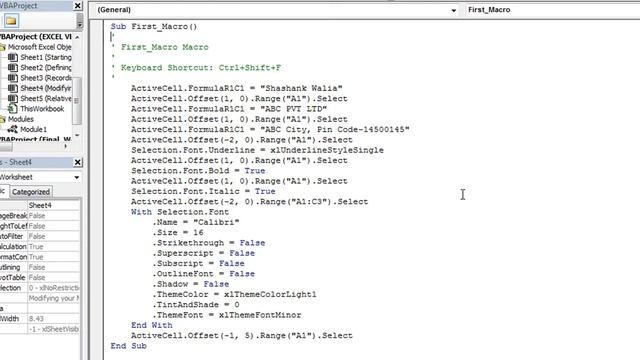
Task: Click the 'End Sub' code line
Action: pyautogui.click(x=129, y=346)
